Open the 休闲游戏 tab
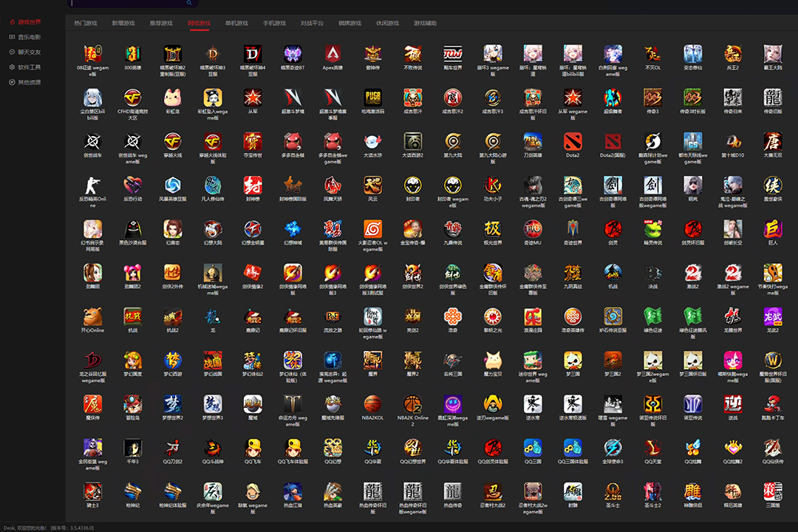Image resolution: width=798 pixels, height=532 pixels. pos(387,23)
